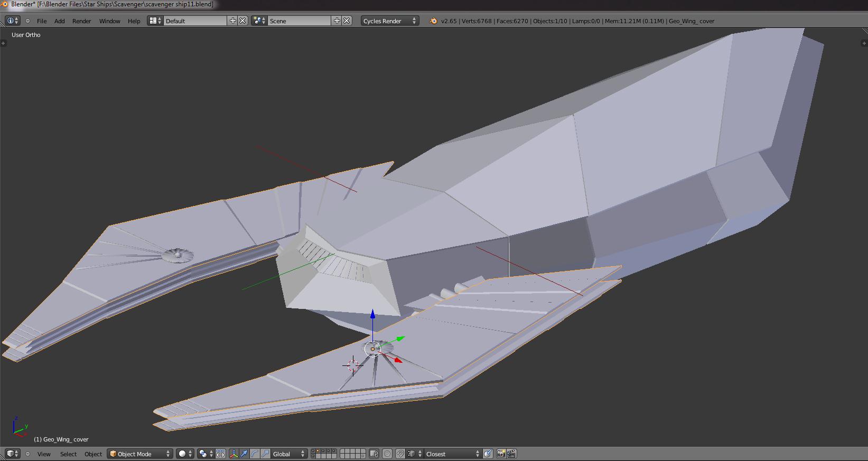Image resolution: width=868 pixels, height=461 pixels.
Task: Open the Object Mode dropdown
Action: [140, 454]
